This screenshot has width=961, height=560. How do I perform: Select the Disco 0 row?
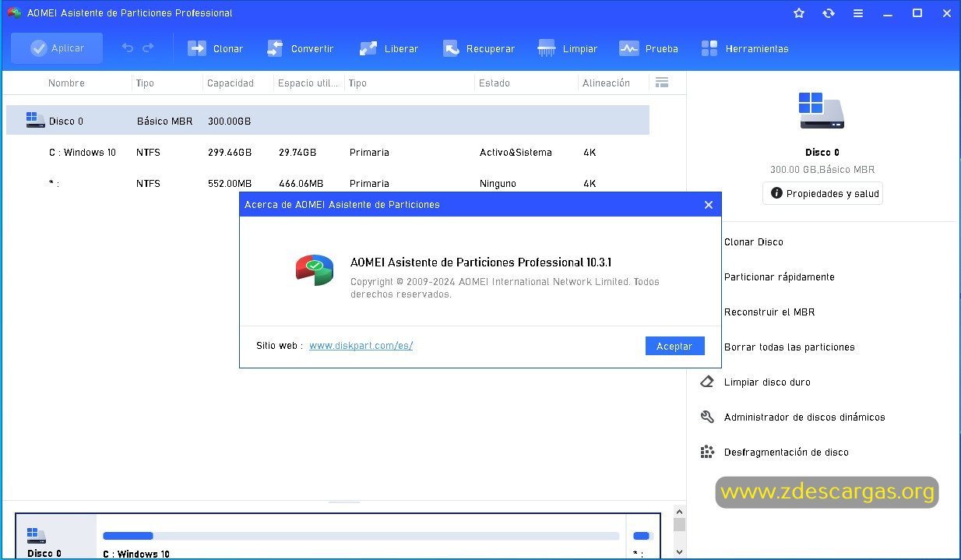click(x=328, y=121)
